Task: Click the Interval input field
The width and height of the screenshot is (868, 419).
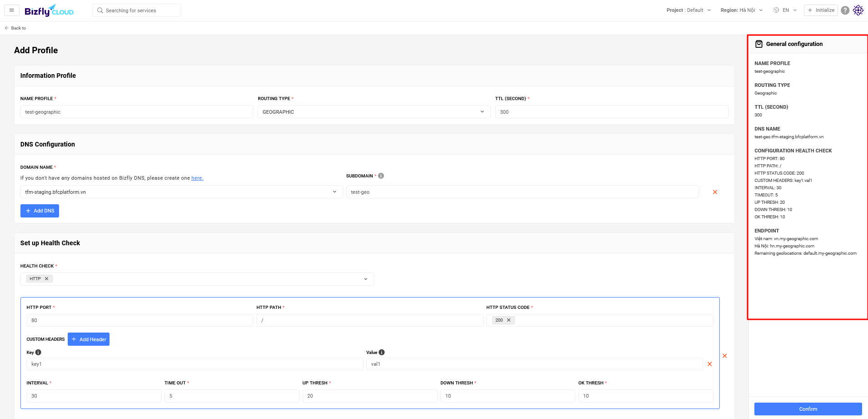Action: [94, 396]
